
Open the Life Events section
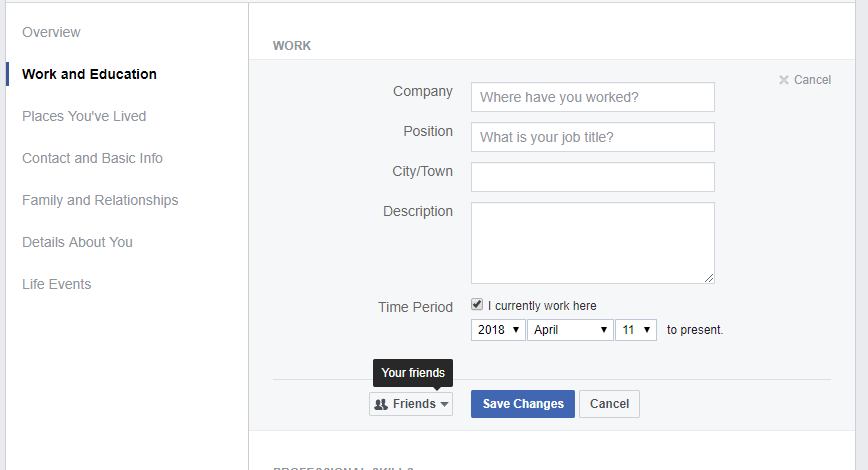pyautogui.click(x=56, y=284)
